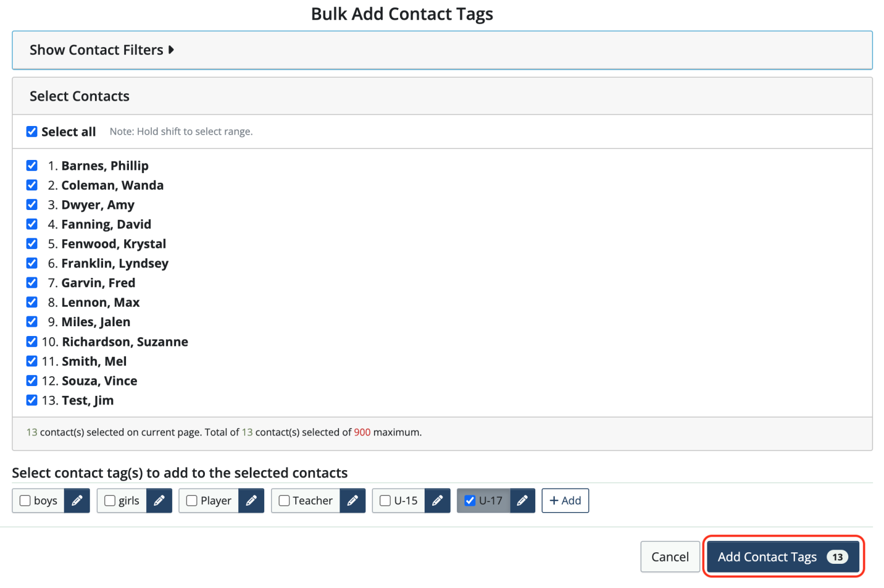Click the plus icon to add new tag

[x=565, y=501]
